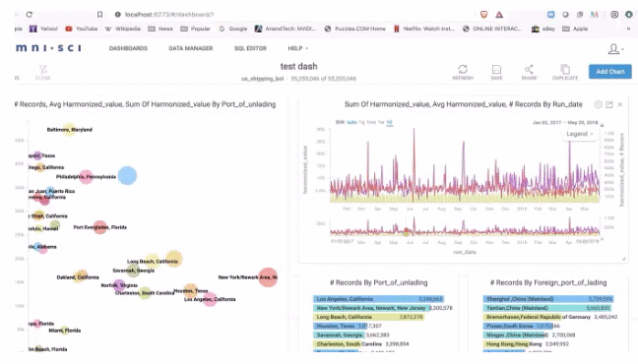The image size is (638, 364).
Task: Open time chart settings gear icon
Action: point(599,104)
